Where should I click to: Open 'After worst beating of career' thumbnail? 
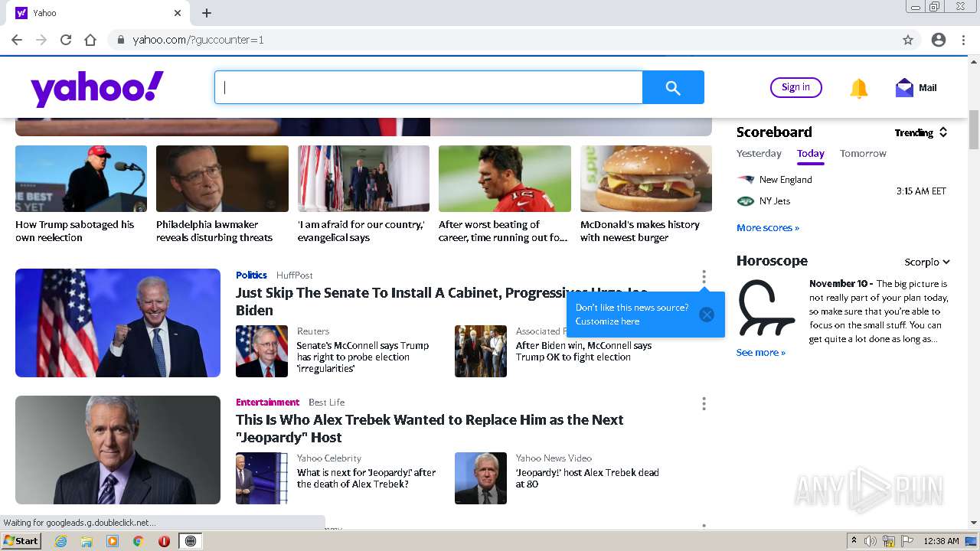pyautogui.click(x=505, y=179)
